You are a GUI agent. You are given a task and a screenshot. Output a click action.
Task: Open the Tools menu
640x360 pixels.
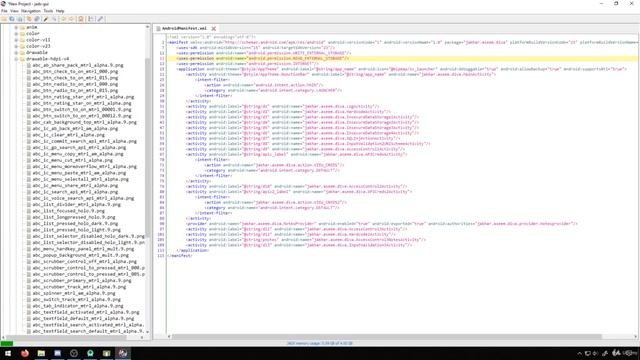(x=48, y=11)
